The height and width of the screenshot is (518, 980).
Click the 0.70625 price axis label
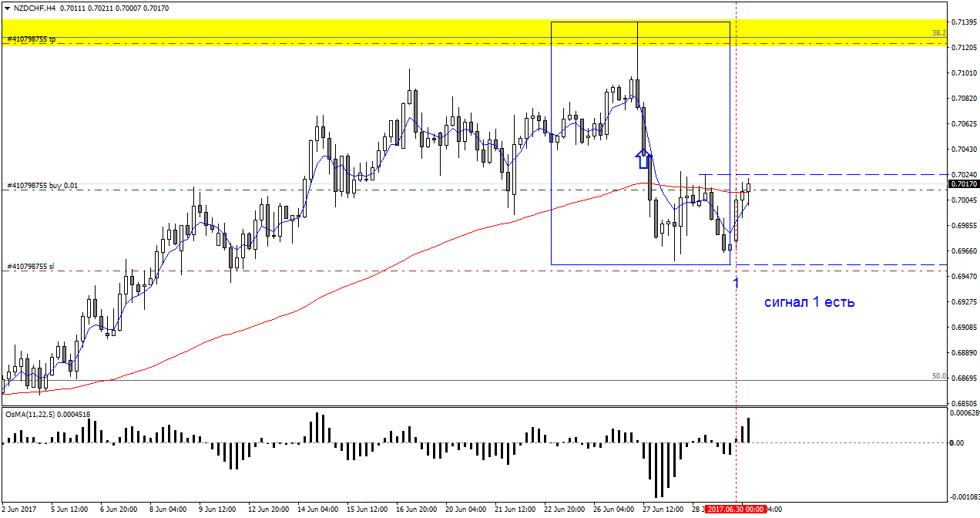[965, 123]
